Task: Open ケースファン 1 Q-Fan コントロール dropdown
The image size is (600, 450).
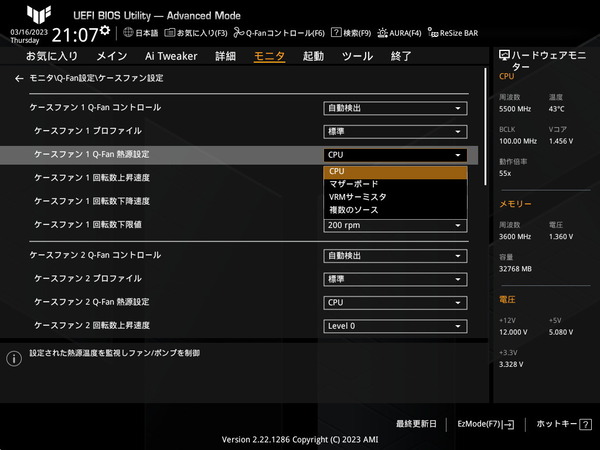Action: [395, 108]
